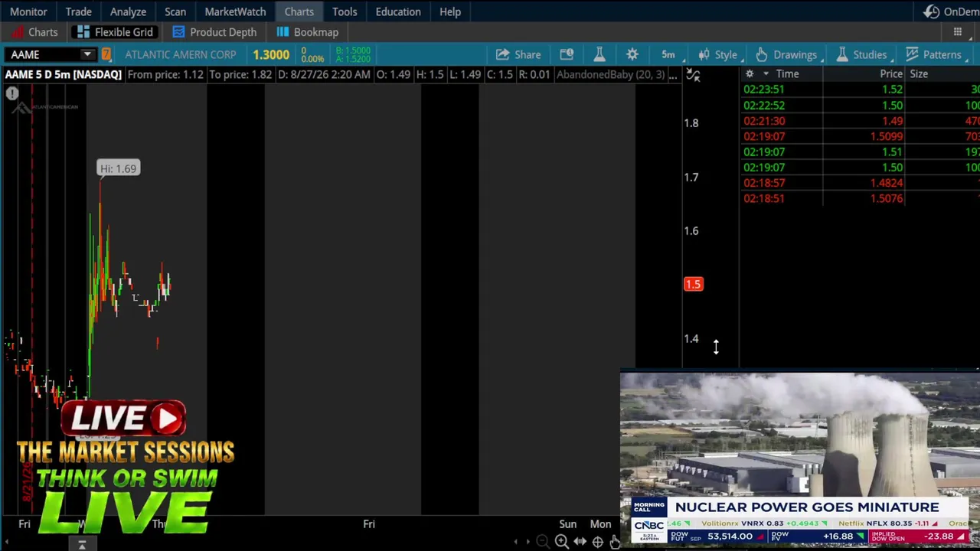Screen dimensions: 980x551
Task: Open the Product Depth subtab
Action: (x=214, y=32)
